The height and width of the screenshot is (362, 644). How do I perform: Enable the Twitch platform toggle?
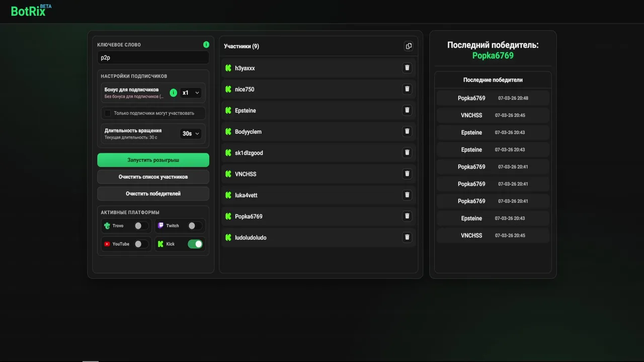195,226
